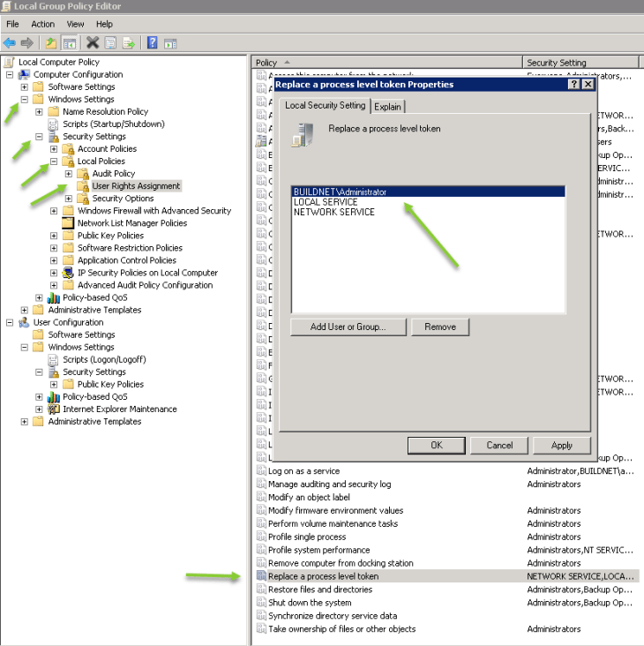This screenshot has width=644, height=646.
Task: Click the Security Setting column header
Action: (556, 63)
